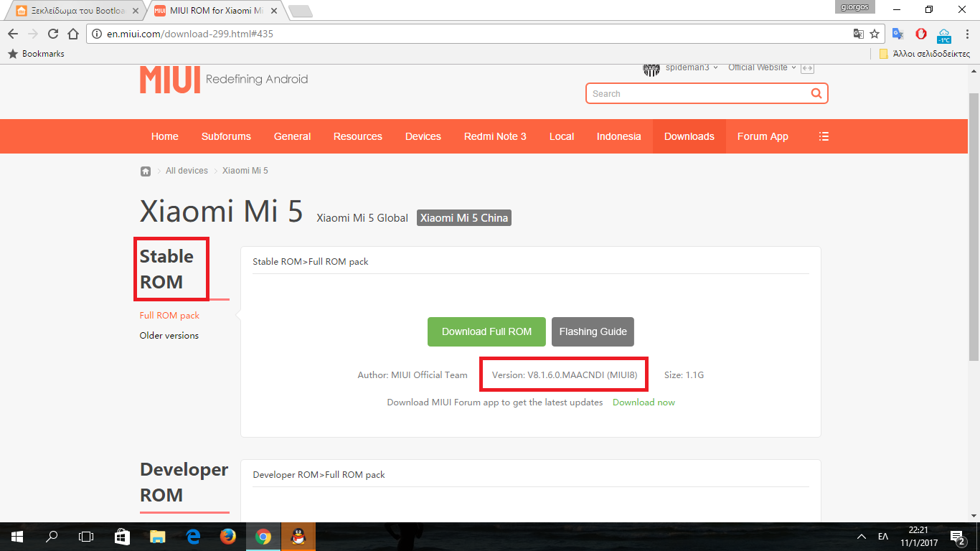This screenshot has height=551, width=980.
Task: Close the Ξεκλείδωμα του Bootloader tab
Action: tap(136, 11)
